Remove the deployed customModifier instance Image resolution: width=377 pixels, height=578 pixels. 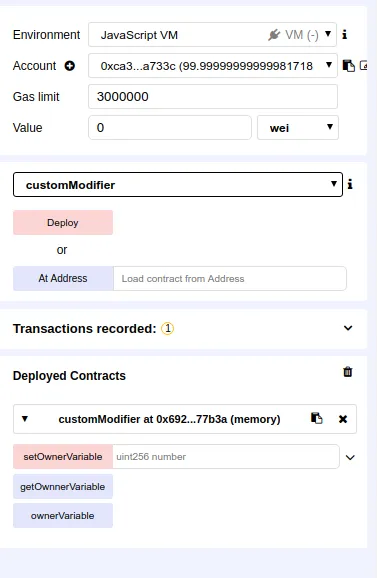343,419
